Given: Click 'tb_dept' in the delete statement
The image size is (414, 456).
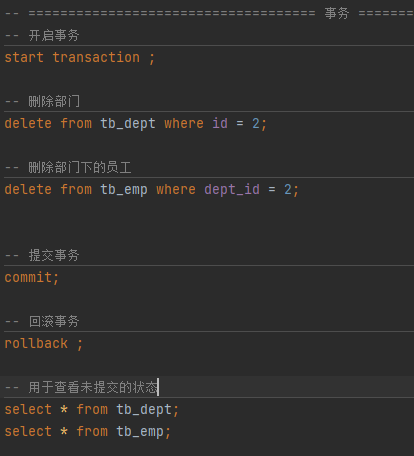Looking at the screenshot, I should (128, 124).
